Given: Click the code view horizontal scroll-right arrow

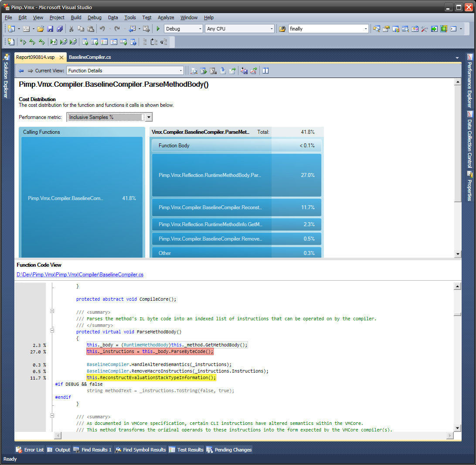Looking at the screenshot, I should tap(450, 436).
